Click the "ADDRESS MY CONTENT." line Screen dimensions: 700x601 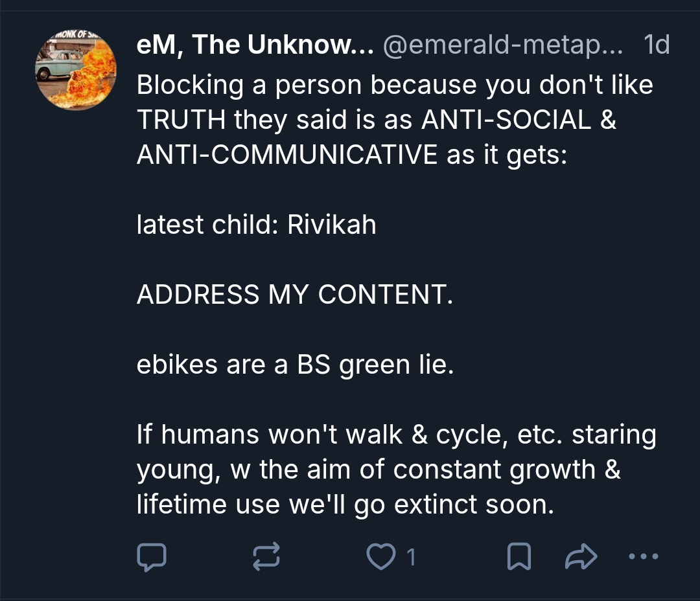click(x=294, y=295)
